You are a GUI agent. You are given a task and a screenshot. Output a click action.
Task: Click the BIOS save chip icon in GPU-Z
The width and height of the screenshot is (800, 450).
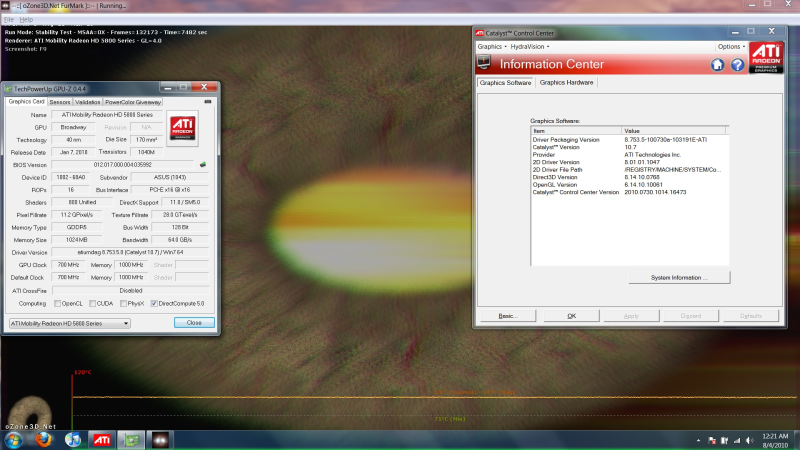203,165
